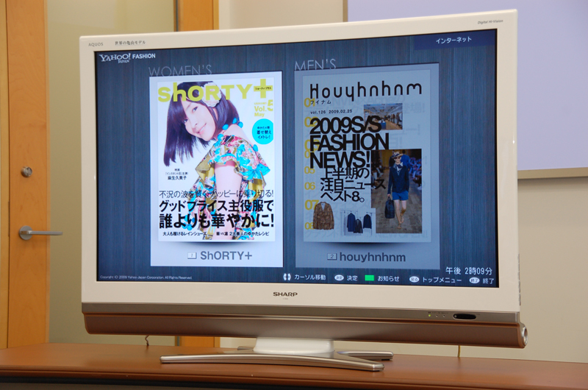Click the number 2 icon beside houyhnhnm
Screen dimensions: 588x390
click(x=332, y=257)
